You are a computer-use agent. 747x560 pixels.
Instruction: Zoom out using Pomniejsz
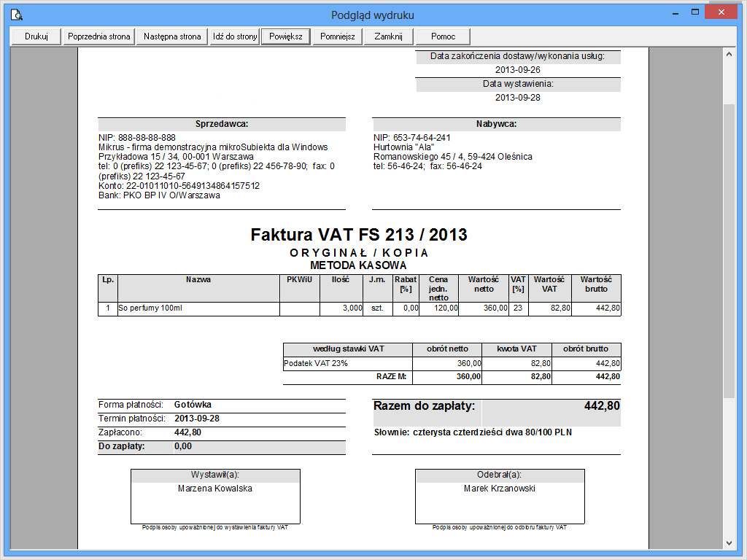coord(337,36)
